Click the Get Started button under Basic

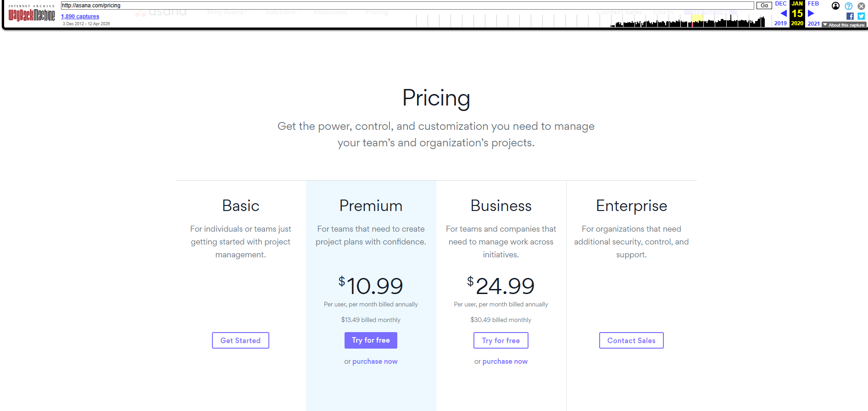[x=240, y=340]
